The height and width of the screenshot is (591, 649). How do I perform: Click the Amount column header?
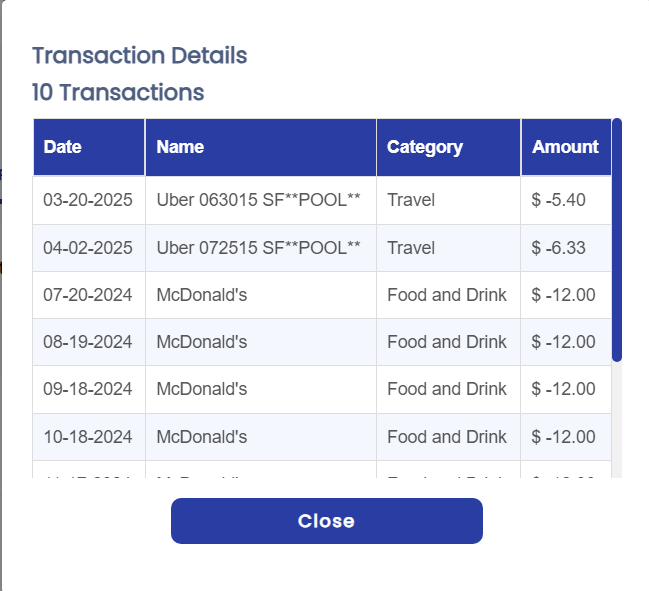(x=565, y=147)
